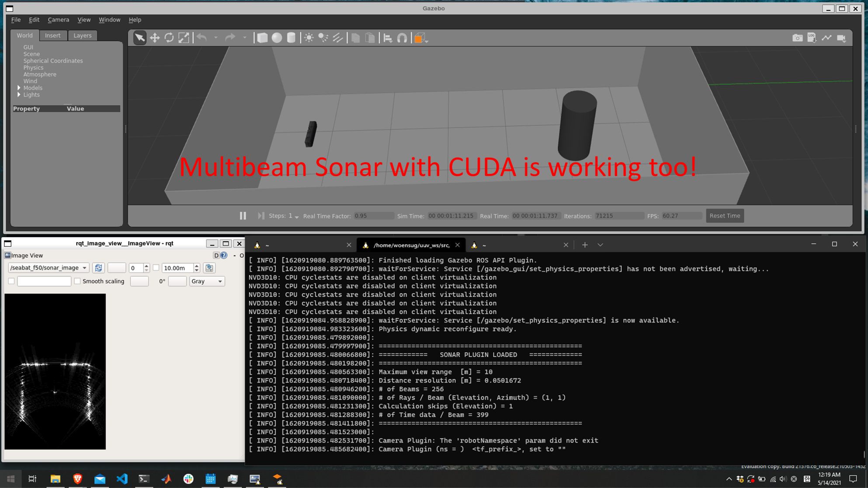Add a new terminal tab

[585, 245]
